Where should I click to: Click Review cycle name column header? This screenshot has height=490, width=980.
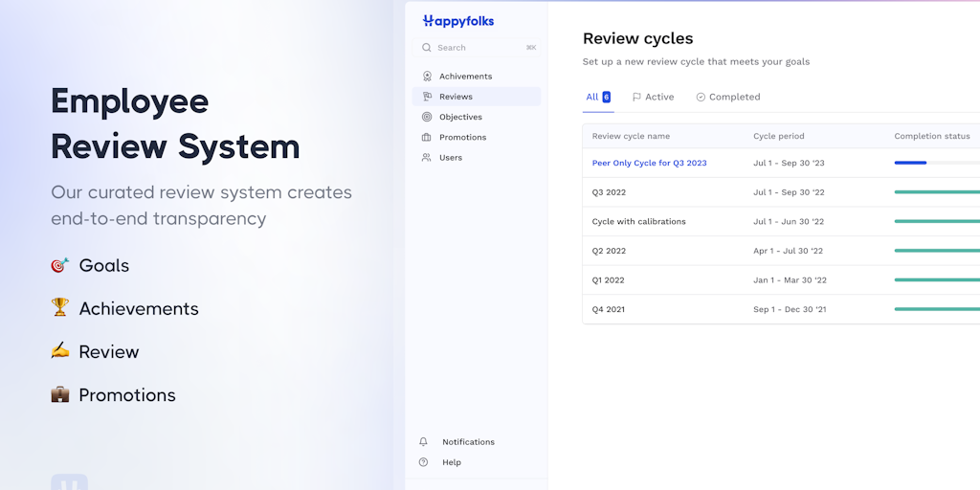pyautogui.click(x=631, y=136)
